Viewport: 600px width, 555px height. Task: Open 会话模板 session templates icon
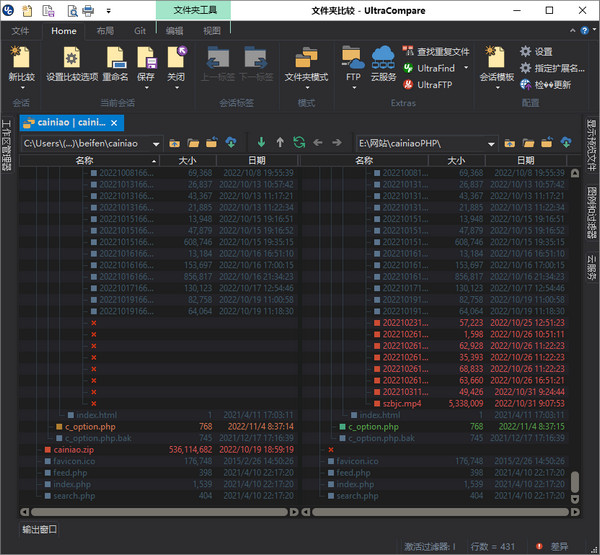point(496,57)
